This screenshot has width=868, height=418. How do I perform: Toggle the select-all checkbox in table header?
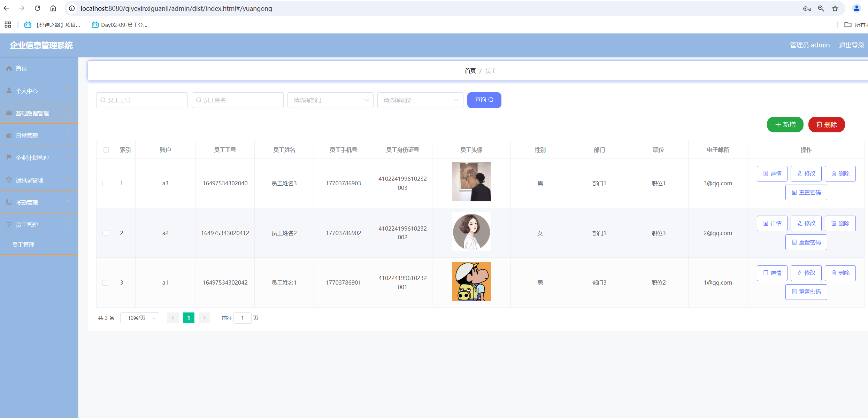106,150
